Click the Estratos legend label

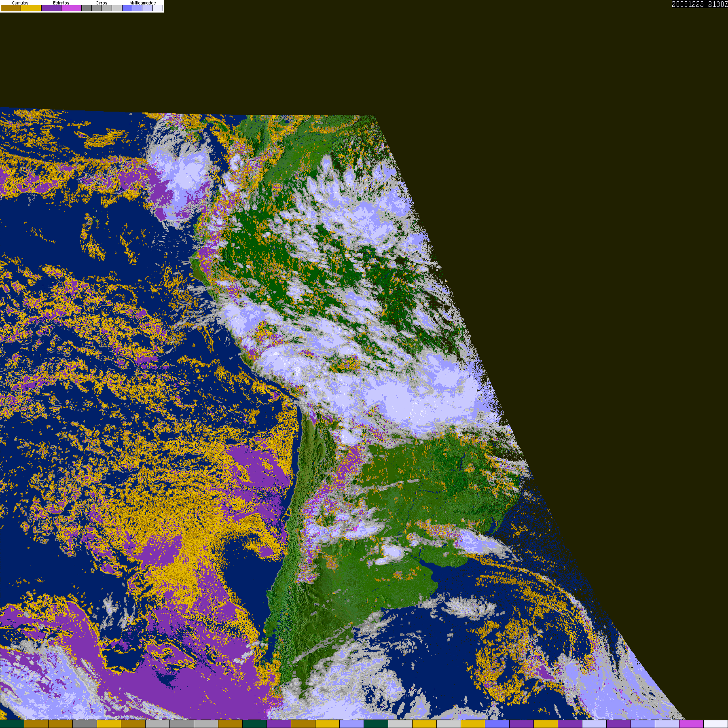coord(61,3)
